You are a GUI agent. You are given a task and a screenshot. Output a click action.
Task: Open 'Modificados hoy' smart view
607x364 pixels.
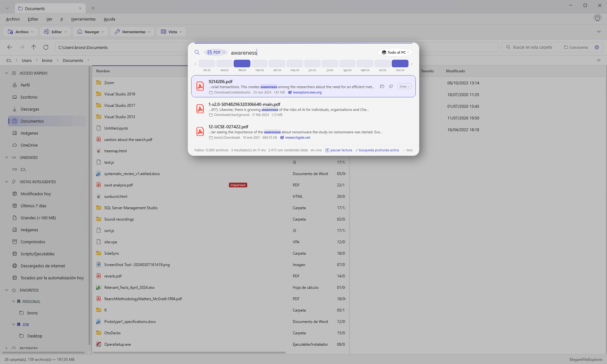[47, 194]
